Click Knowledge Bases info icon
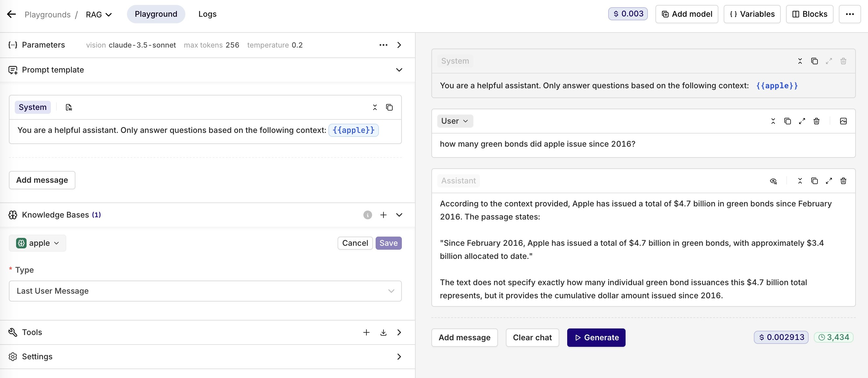Image resolution: width=868 pixels, height=378 pixels. tap(367, 215)
